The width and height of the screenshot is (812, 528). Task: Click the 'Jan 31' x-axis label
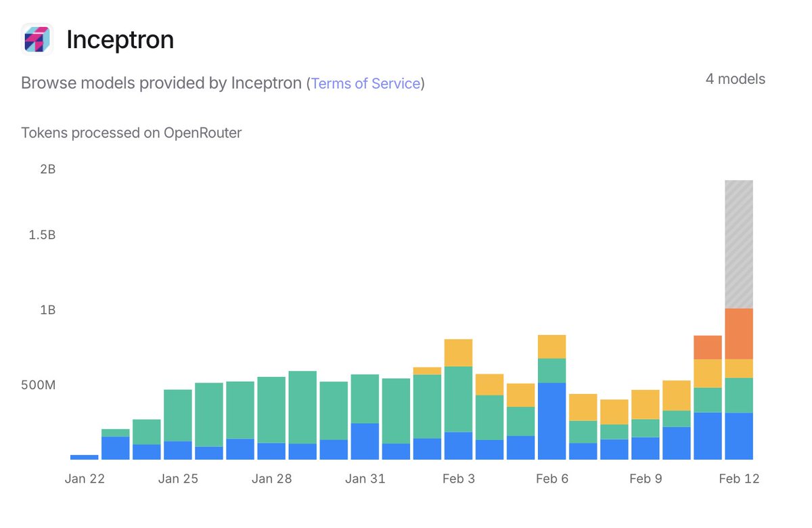click(365, 479)
